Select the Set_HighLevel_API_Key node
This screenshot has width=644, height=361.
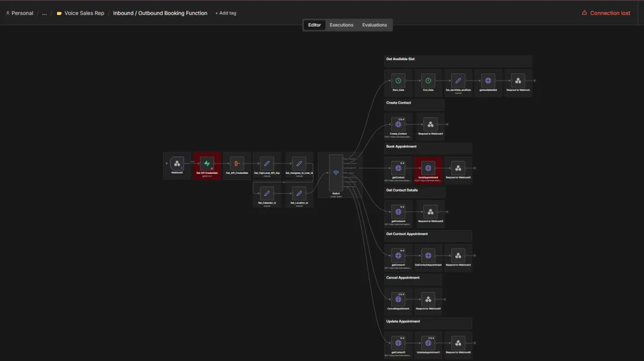coord(267,164)
